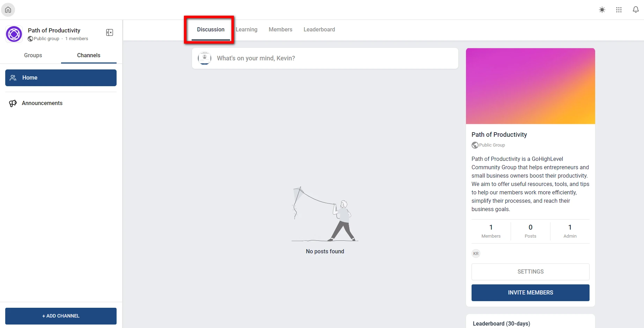This screenshot has height=328, width=644.
Task: Click the What's on your mind field
Action: click(325, 58)
